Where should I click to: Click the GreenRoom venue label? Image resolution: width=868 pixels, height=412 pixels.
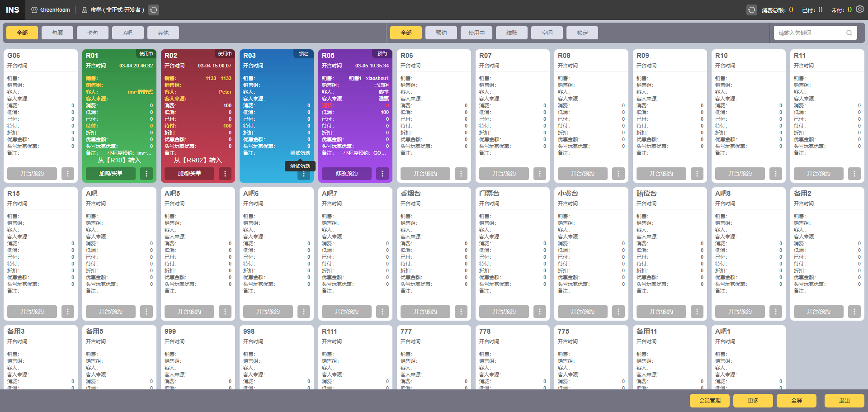[x=51, y=10]
